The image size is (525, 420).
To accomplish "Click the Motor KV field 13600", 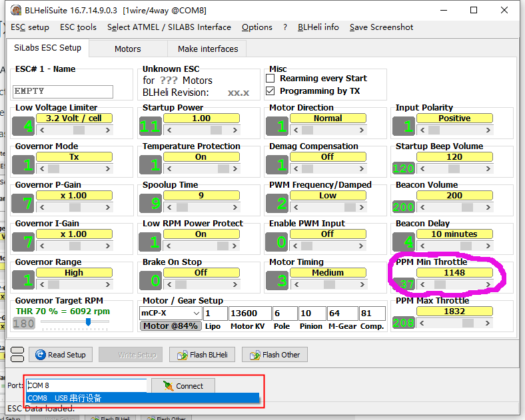I will 250,314.
